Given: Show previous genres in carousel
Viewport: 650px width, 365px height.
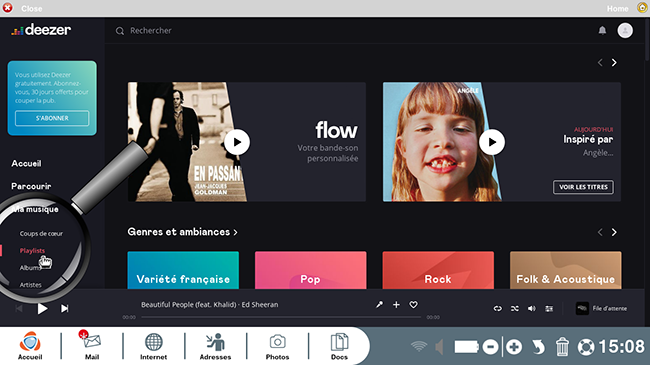Looking at the screenshot, I should point(600,232).
